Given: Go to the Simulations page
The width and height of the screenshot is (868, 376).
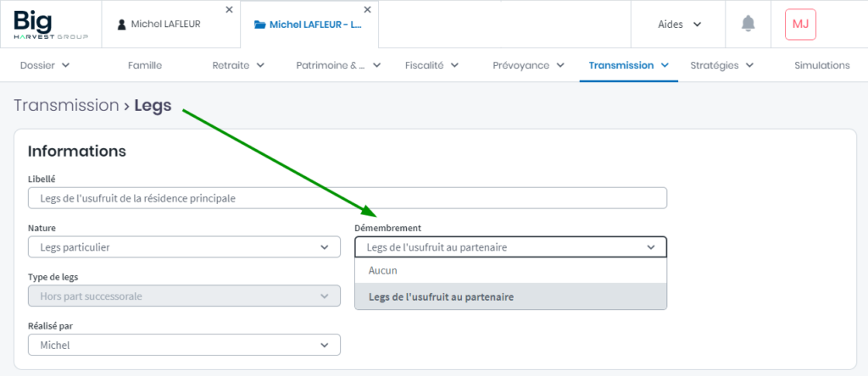Looking at the screenshot, I should (x=821, y=65).
